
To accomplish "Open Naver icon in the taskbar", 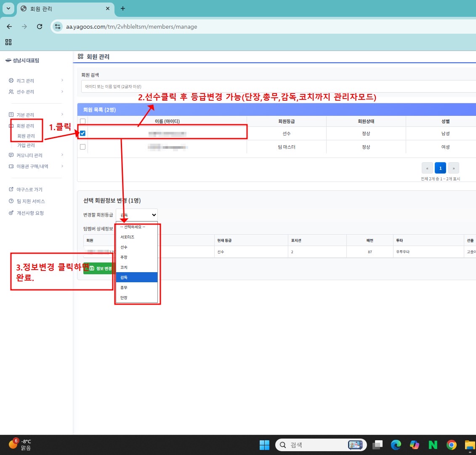I will [433, 445].
